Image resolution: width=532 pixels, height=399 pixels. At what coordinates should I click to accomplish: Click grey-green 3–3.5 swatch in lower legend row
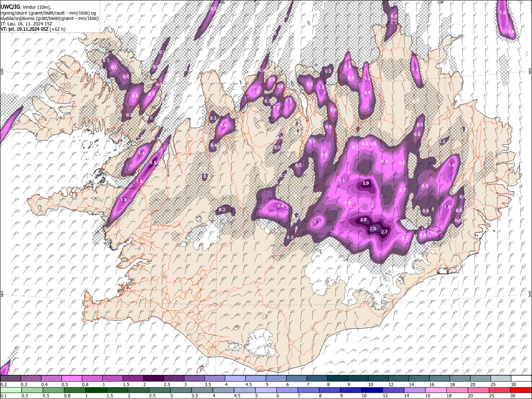[182, 390]
